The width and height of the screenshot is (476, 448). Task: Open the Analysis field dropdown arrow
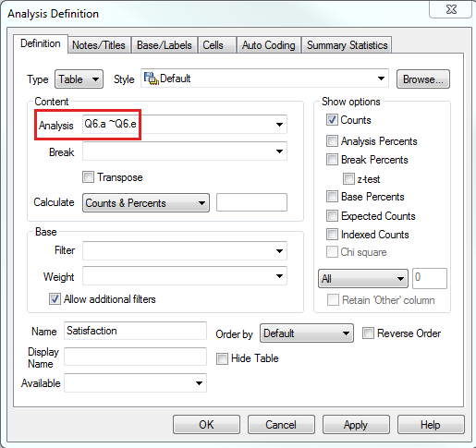click(279, 125)
